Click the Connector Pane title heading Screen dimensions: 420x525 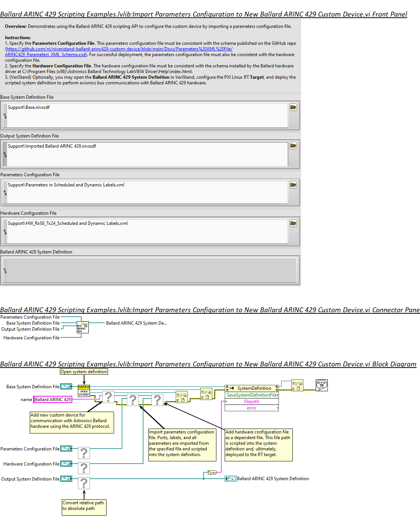210,310
